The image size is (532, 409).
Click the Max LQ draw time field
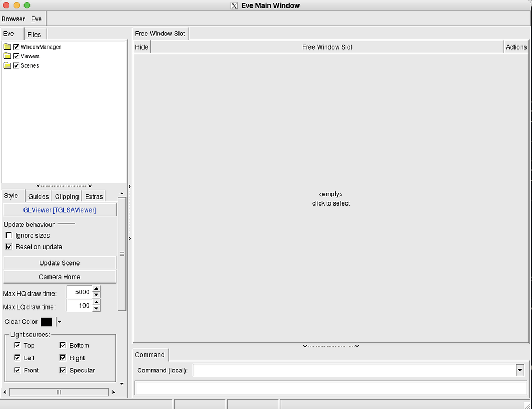click(x=80, y=305)
